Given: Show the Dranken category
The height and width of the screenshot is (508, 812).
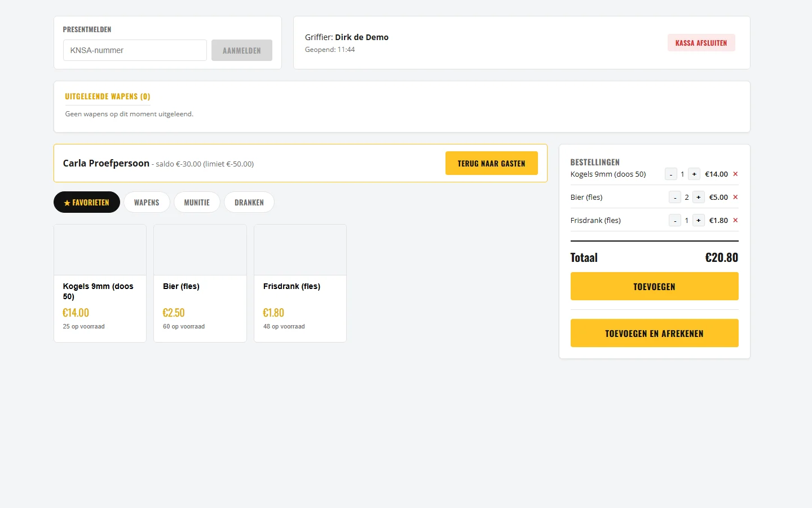Looking at the screenshot, I should 249,202.
